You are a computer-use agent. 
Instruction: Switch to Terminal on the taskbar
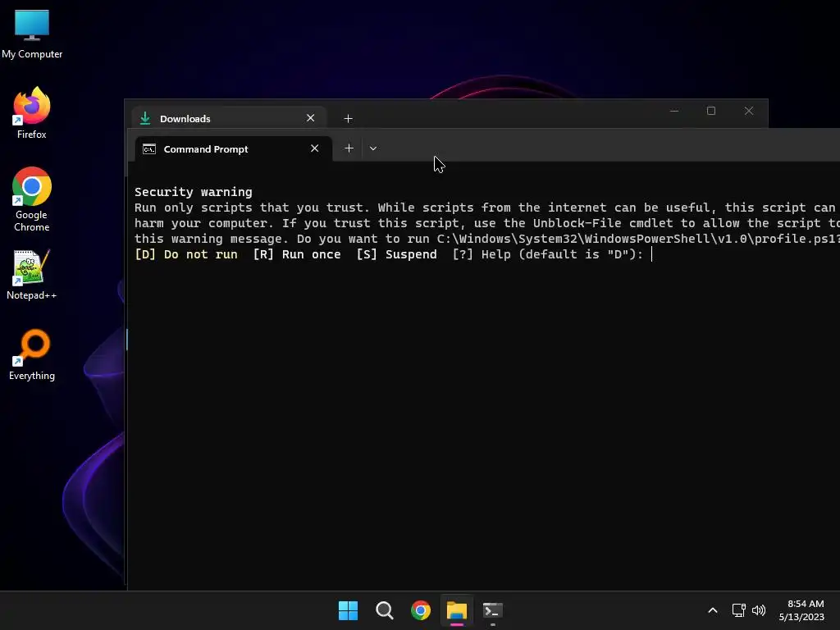pos(493,610)
